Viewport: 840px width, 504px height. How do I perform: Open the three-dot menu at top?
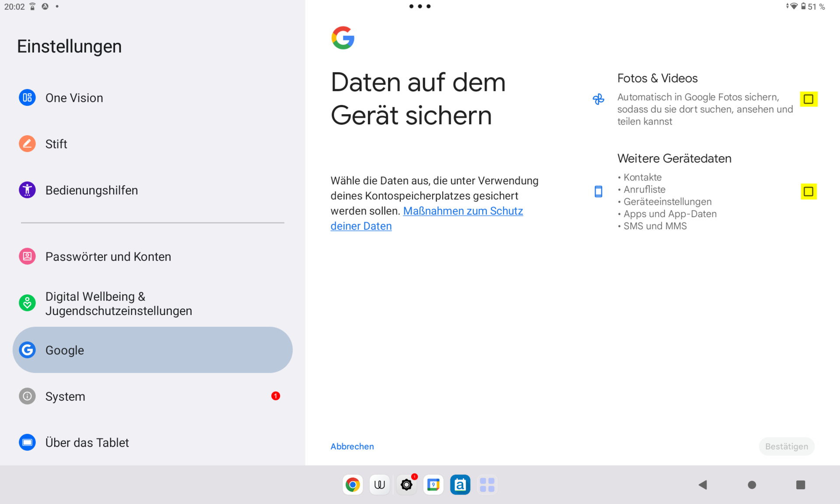point(420,6)
